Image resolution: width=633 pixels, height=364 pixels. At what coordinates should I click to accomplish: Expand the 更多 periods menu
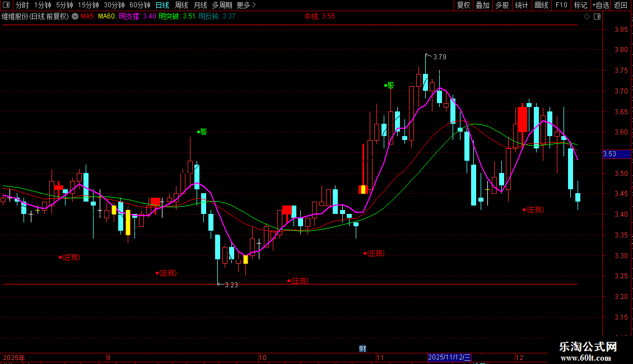click(246, 5)
